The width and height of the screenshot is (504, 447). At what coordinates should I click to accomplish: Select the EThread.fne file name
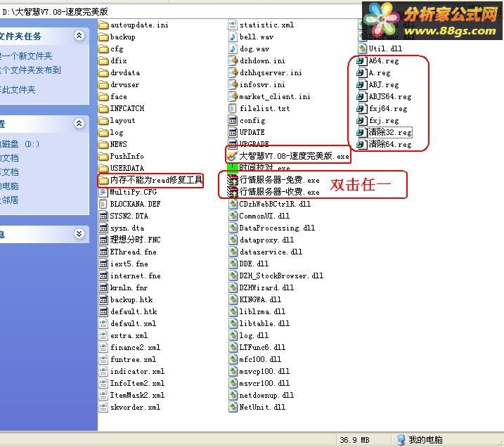[x=133, y=252]
